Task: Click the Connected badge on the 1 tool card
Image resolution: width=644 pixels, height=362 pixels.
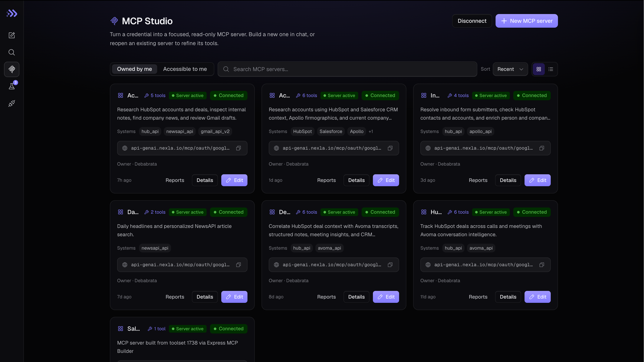Action: pyautogui.click(x=229, y=329)
